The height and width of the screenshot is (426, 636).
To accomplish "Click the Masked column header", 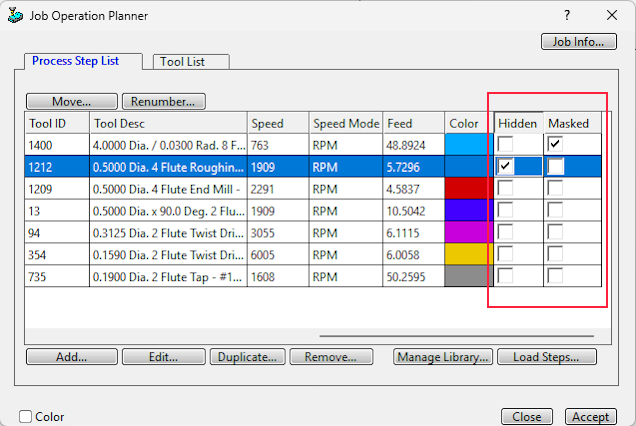I will click(572, 123).
